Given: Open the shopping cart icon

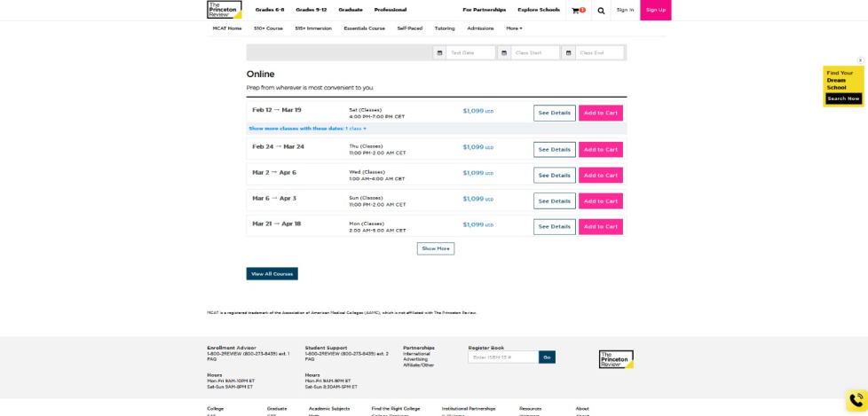Looking at the screenshot, I should pyautogui.click(x=576, y=10).
